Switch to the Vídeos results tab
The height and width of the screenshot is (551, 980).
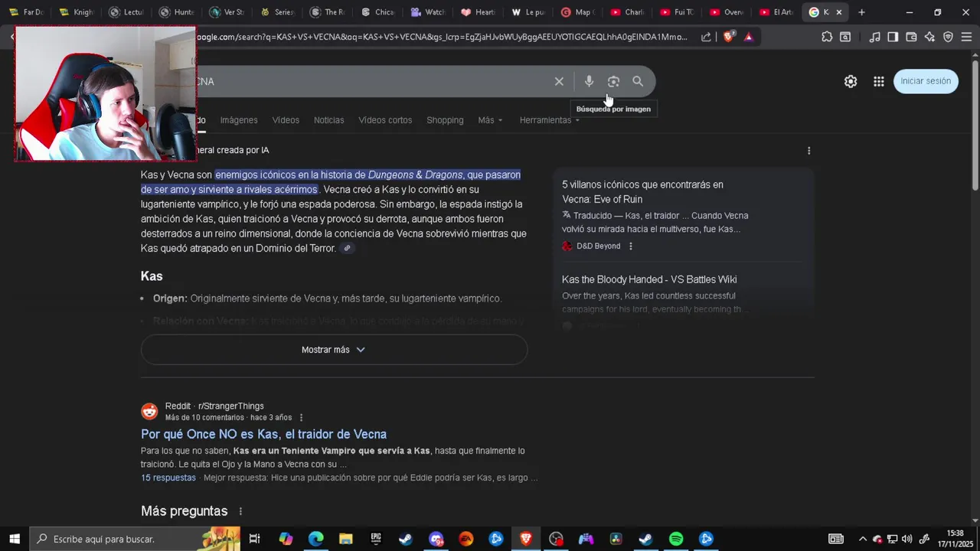tap(286, 120)
